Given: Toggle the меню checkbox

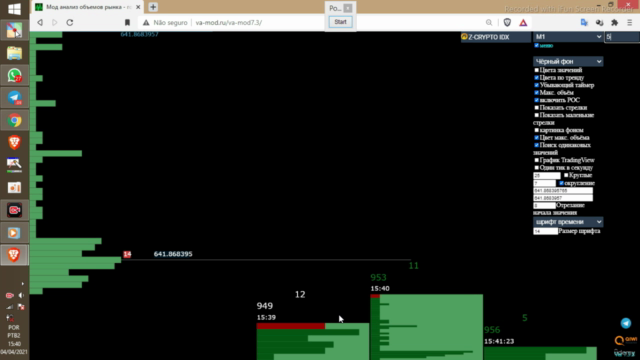Looking at the screenshot, I should click(x=536, y=45).
